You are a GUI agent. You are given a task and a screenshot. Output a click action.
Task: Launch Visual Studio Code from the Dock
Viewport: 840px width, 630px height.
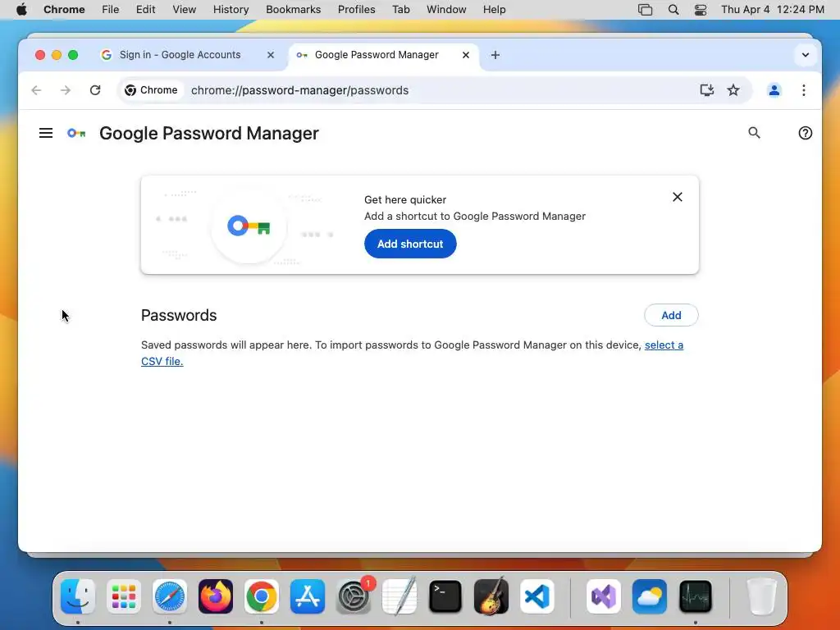coord(537,596)
